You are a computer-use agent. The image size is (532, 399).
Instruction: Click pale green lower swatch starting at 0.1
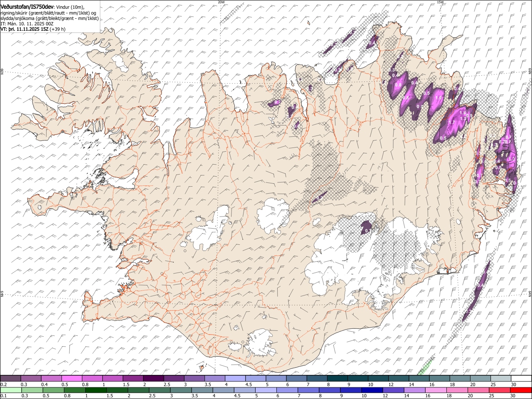(11, 390)
